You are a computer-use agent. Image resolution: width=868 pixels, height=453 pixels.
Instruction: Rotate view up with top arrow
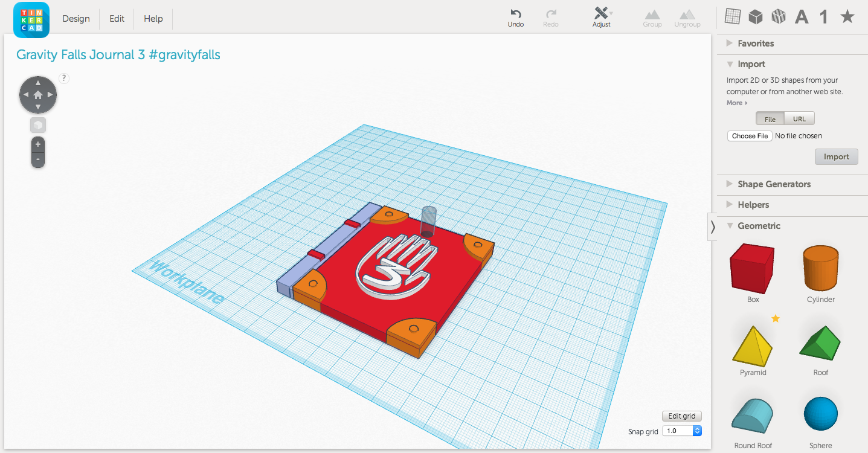point(38,82)
